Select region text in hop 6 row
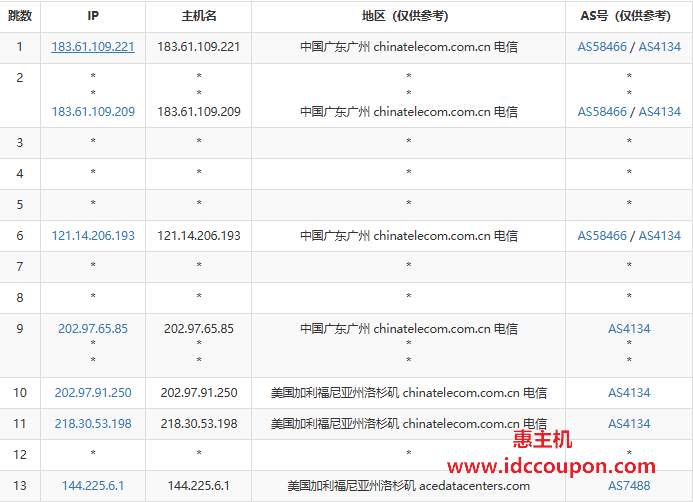The height and width of the screenshot is (502, 693). tap(409, 236)
